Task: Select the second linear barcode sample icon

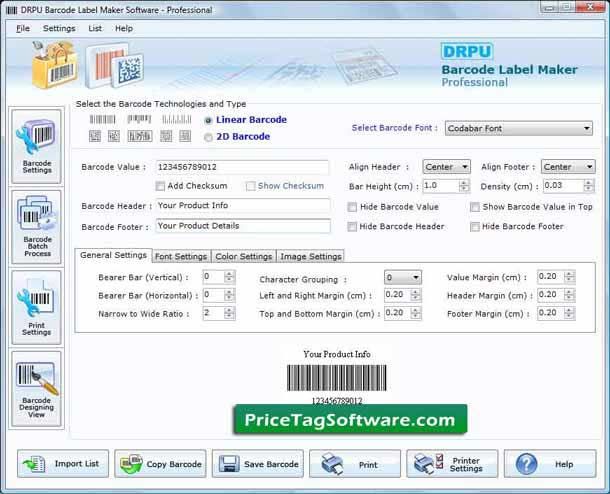Action: pyautogui.click(x=139, y=119)
